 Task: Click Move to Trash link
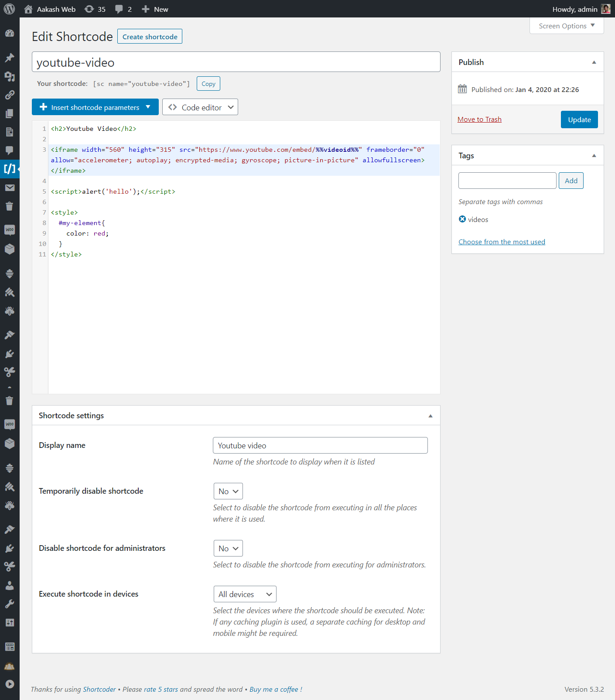[x=479, y=119]
